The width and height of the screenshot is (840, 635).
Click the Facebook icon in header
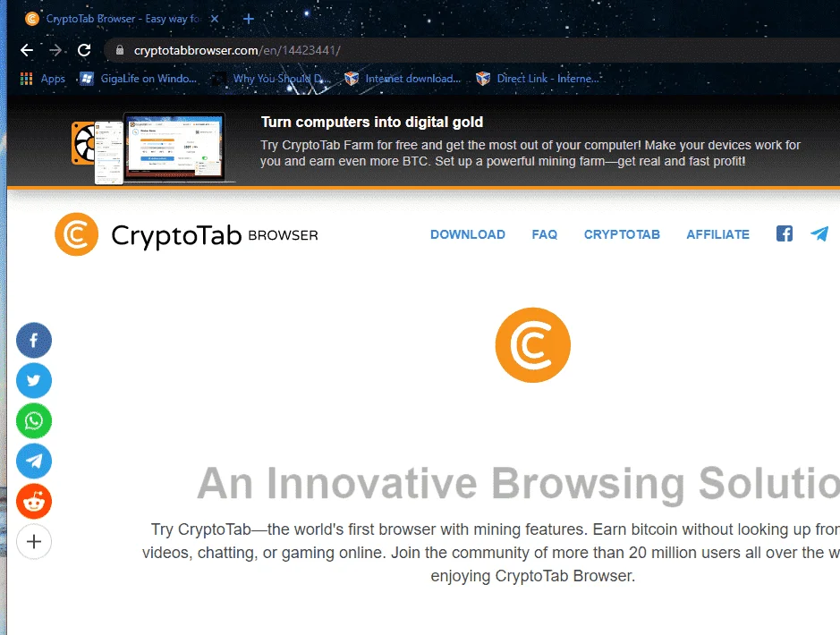(x=785, y=233)
